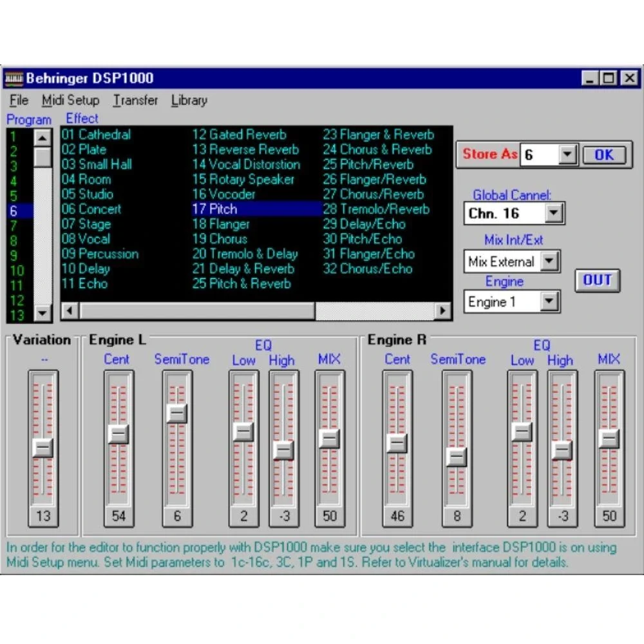Expand the Engine selection dropdown
This screenshot has width=644, height=644.
click(549, 301)
